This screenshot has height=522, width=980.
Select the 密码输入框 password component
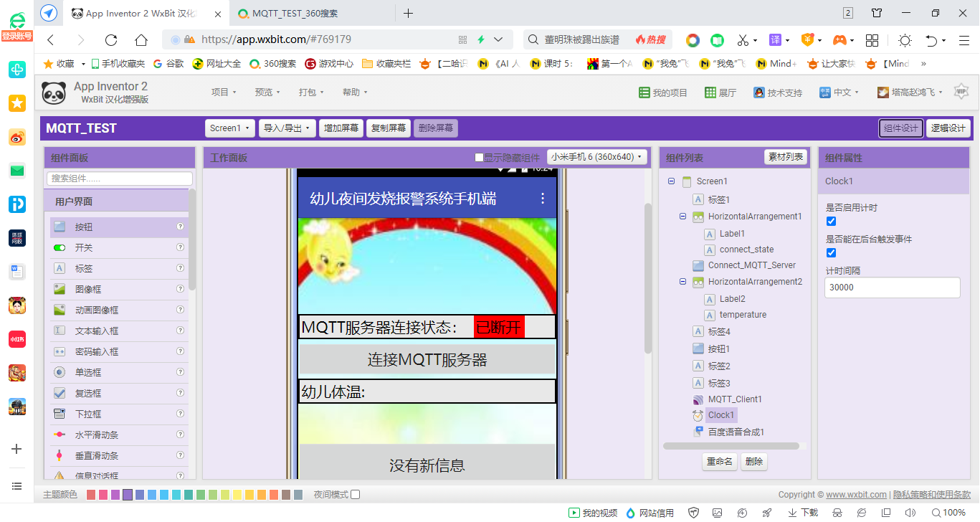tap(119, 351)
